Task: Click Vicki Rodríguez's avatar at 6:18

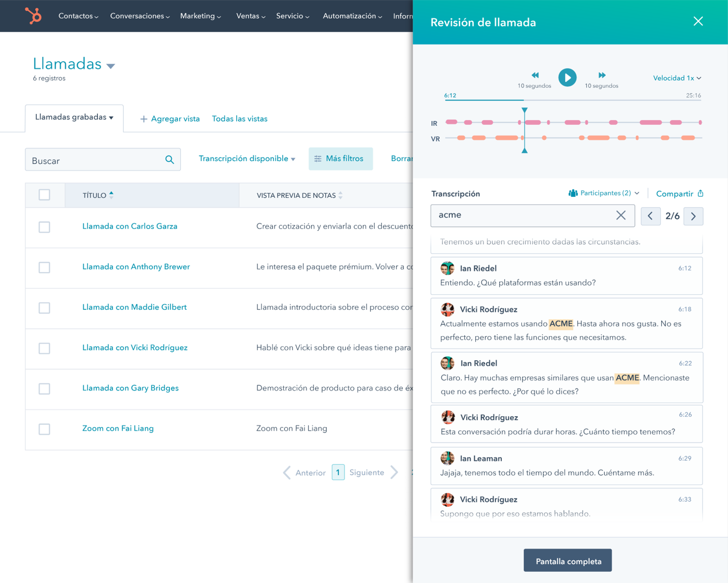Action: pyautogui.click(x=447, y=309)
